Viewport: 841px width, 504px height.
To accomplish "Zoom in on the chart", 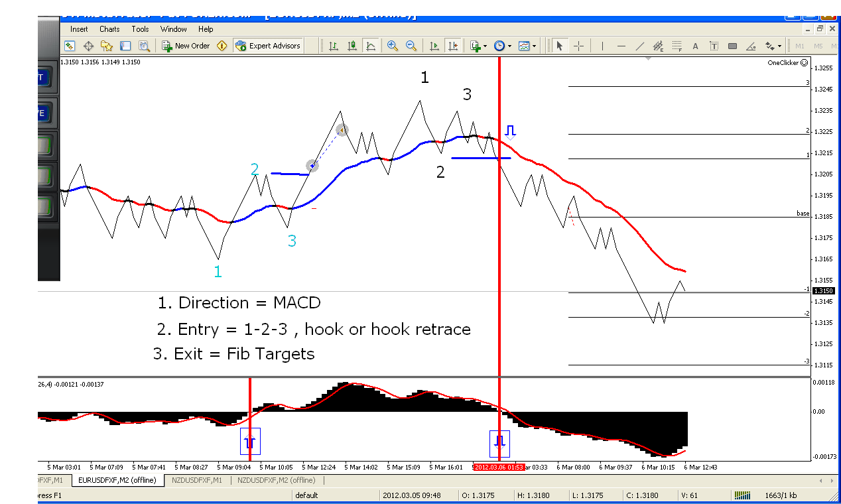I will [392, 46].
